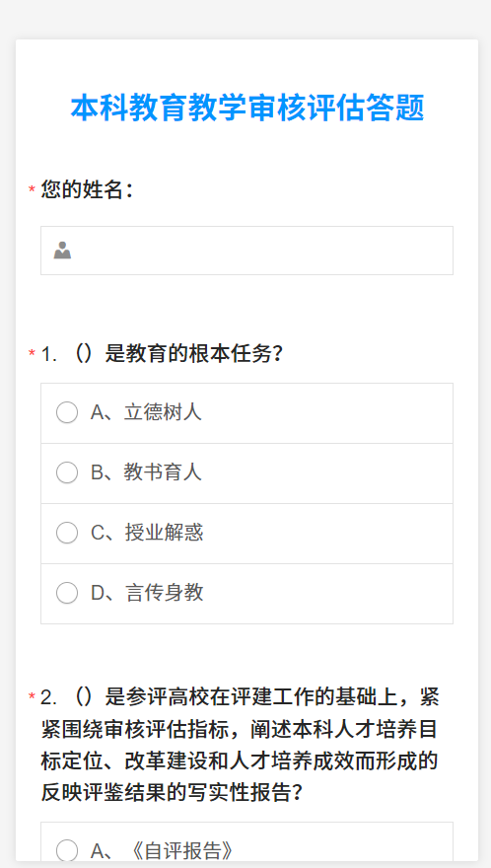Click the red asterisk before question 2
The height and width of the screenshot is (868, 491).
click(33, 697)
